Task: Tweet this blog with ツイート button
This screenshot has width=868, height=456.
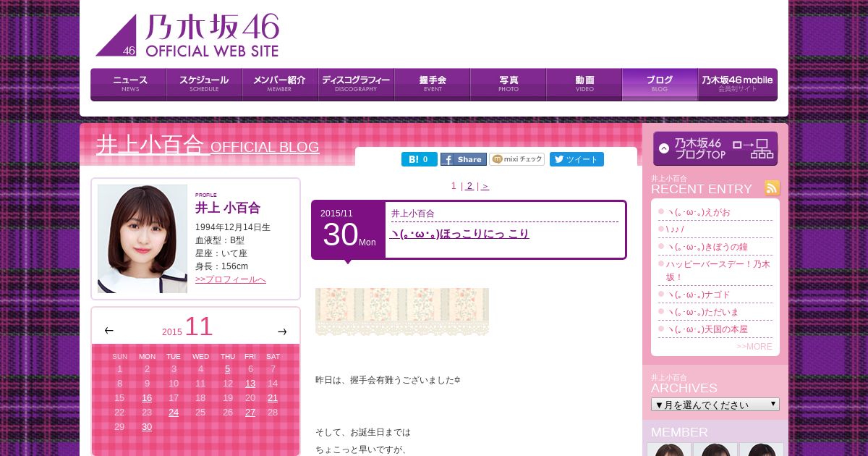Action: click(576, 159)
